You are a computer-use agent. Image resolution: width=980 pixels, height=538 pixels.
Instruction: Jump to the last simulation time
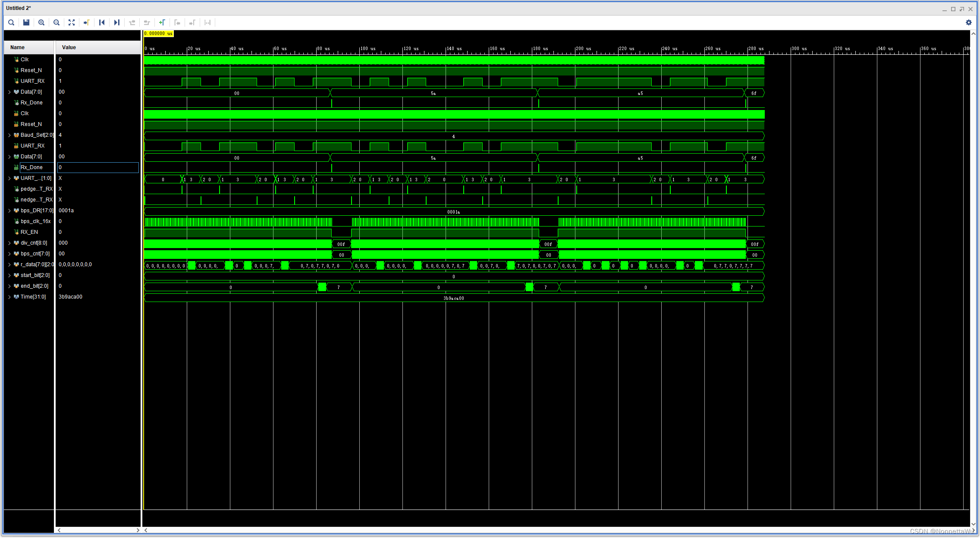coord(116,22)
